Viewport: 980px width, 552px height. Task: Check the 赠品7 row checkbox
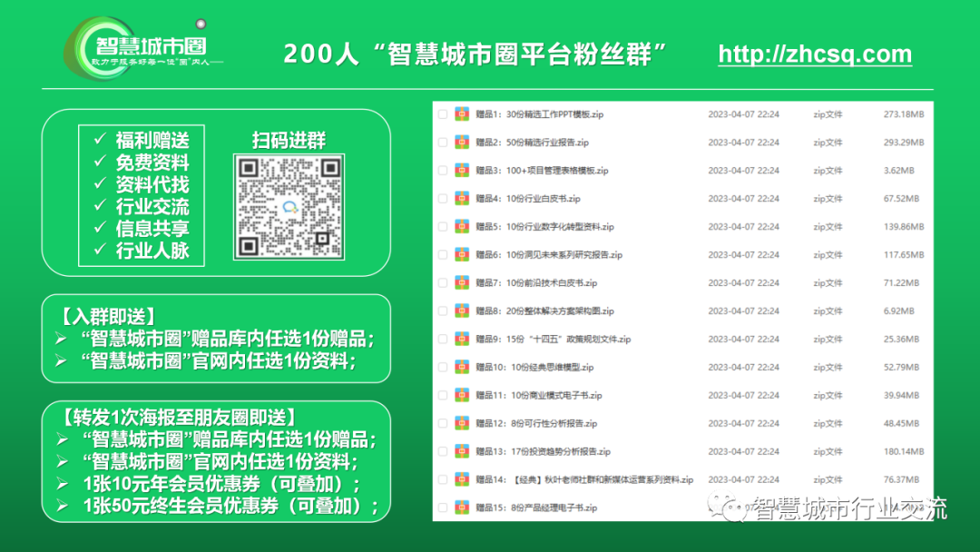tap(443, 283)
